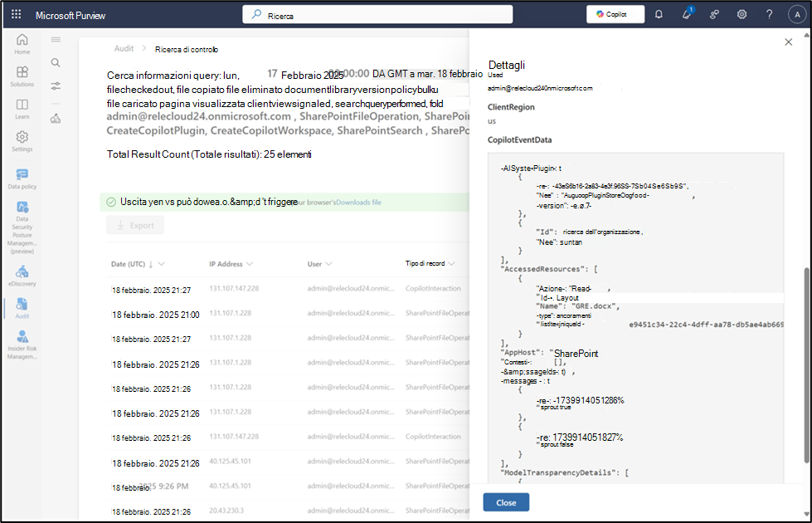Open the Tipo di record column dropdown

tap(451, 263)
